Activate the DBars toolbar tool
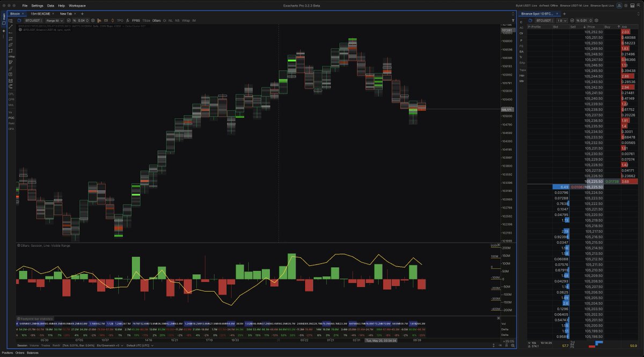 click(x=156, y=20)
